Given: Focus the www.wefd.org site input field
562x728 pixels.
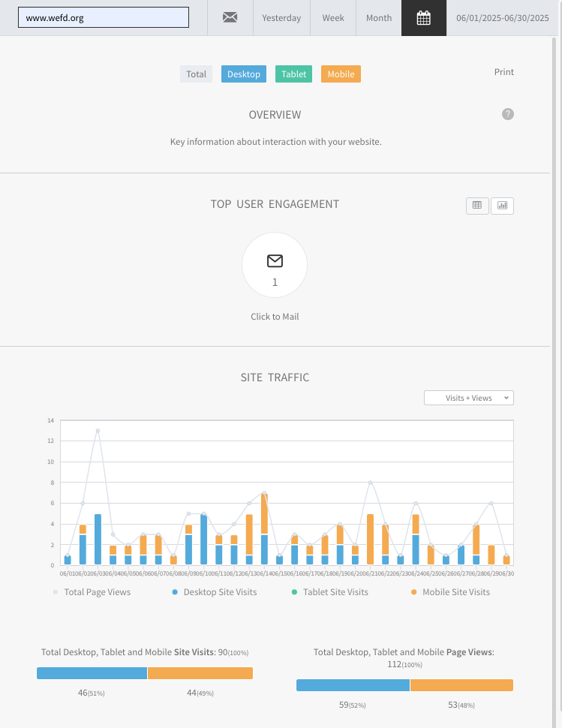Looking at the screenshot, I should (104, 18).
